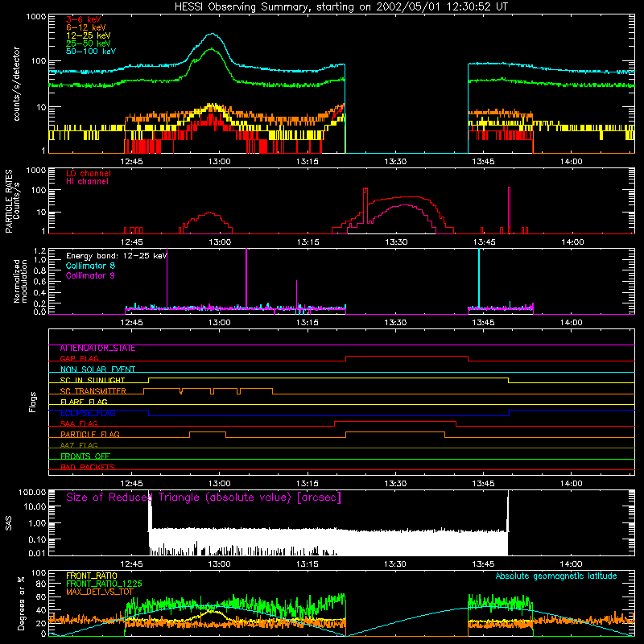Select the 50-100 keV legend label
Image resolution: width=644 pixels, height=644 pixels.
coord(91,51)
